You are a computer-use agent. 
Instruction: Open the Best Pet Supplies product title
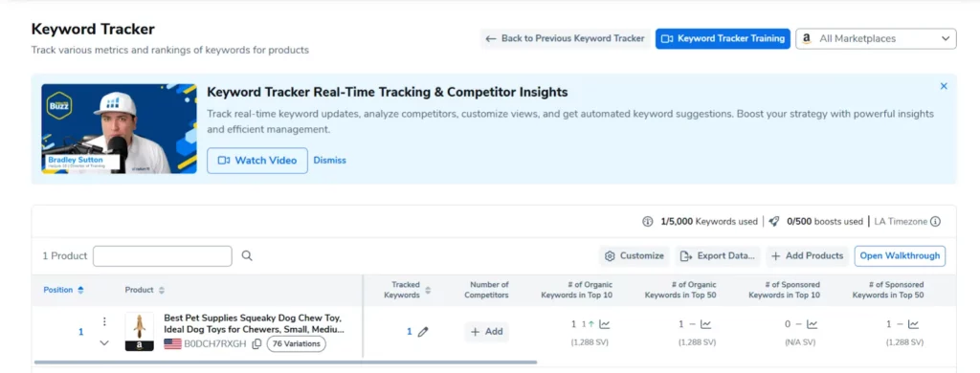(x=254, y=323)
